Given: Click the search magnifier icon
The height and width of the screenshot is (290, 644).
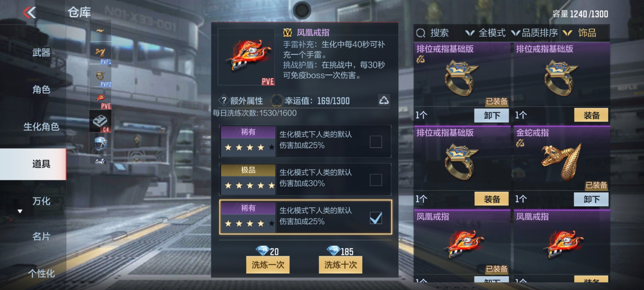Looking at the screenshot, I should coord(420,33).
